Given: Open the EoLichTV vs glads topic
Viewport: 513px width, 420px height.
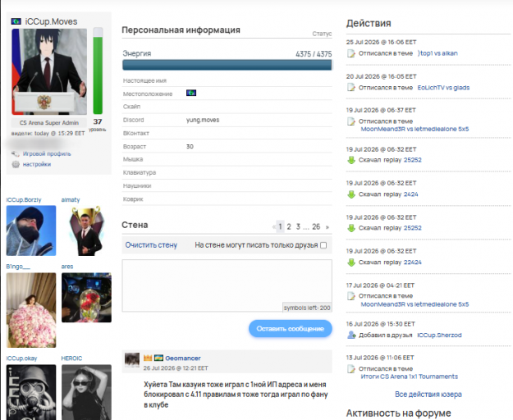Looking at the screenshot, I should (x=443, y=88).
